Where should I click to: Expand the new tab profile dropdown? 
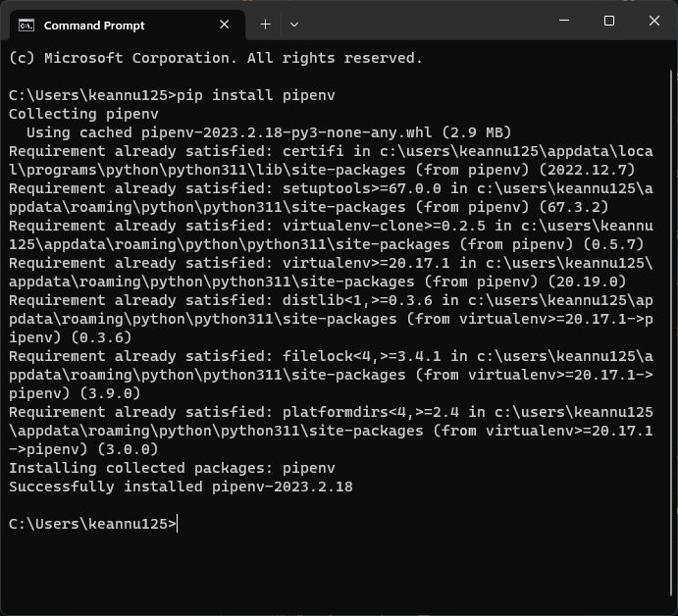293,25
